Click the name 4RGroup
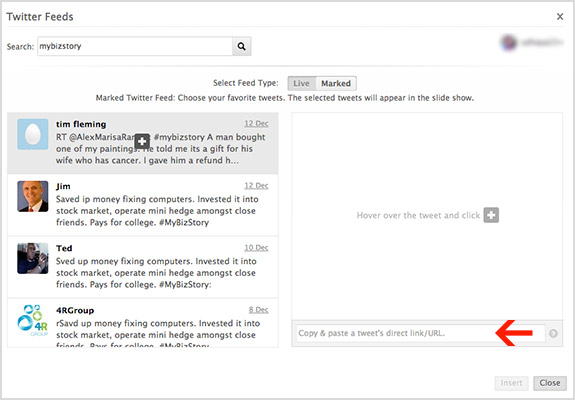 pyautogui.click(x=75, y=311)
